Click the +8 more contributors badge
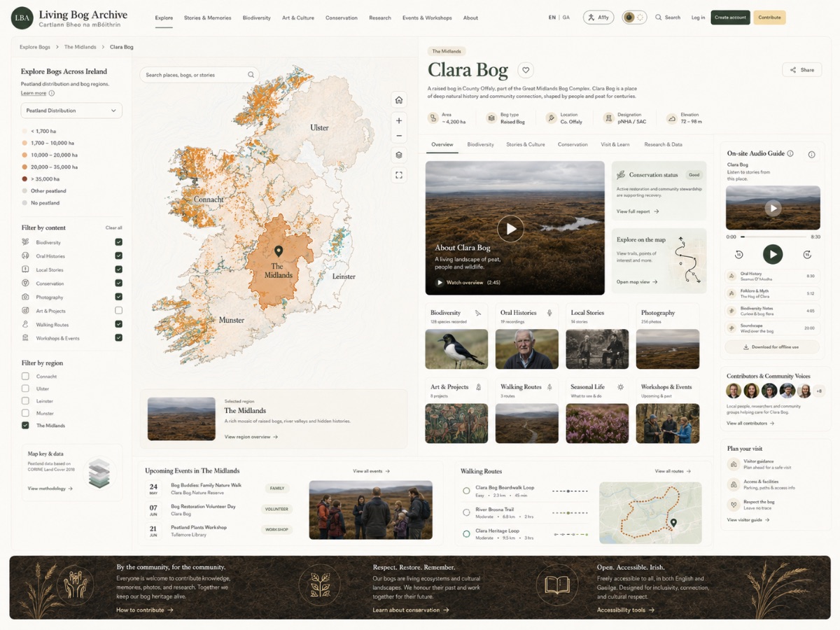The image size is (840, 630). (x=819, y=391)
